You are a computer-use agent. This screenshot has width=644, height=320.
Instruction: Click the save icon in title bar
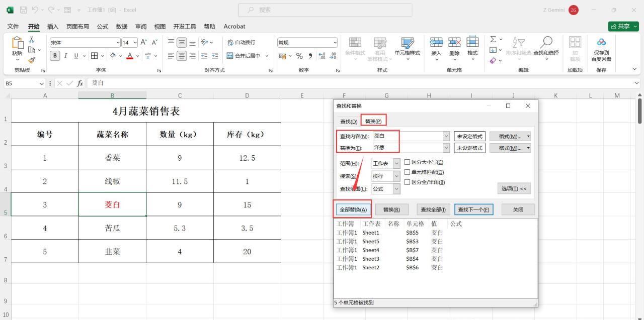[x=23, y=10]
